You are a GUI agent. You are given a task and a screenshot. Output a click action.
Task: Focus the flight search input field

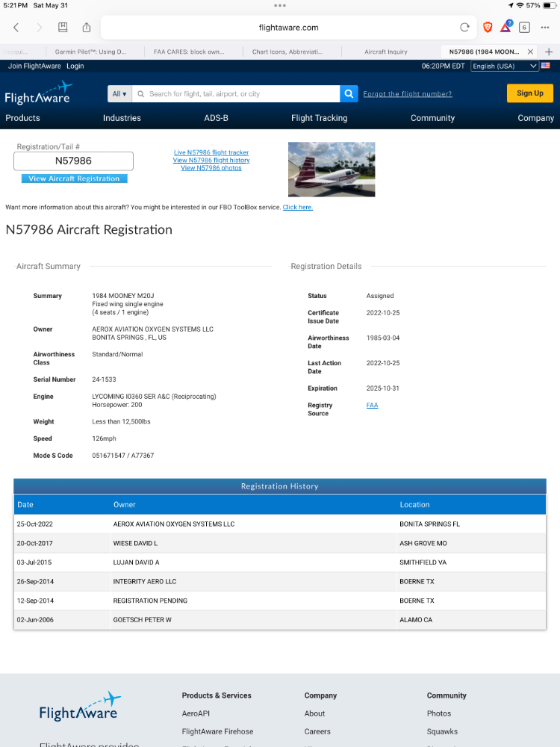[x=236, y=94]
